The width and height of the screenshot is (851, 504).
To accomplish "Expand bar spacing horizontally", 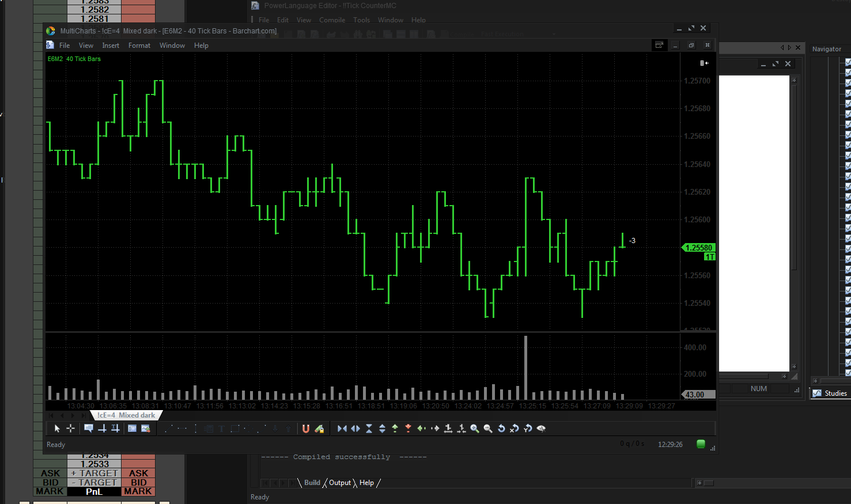I will (355, 429).
